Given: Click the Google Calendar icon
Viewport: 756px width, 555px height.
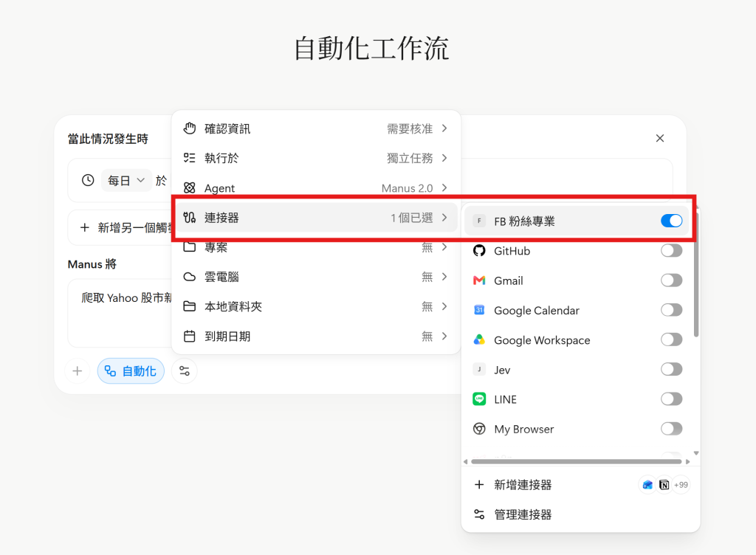Looking at the screenshot, I should coord(479,310).
